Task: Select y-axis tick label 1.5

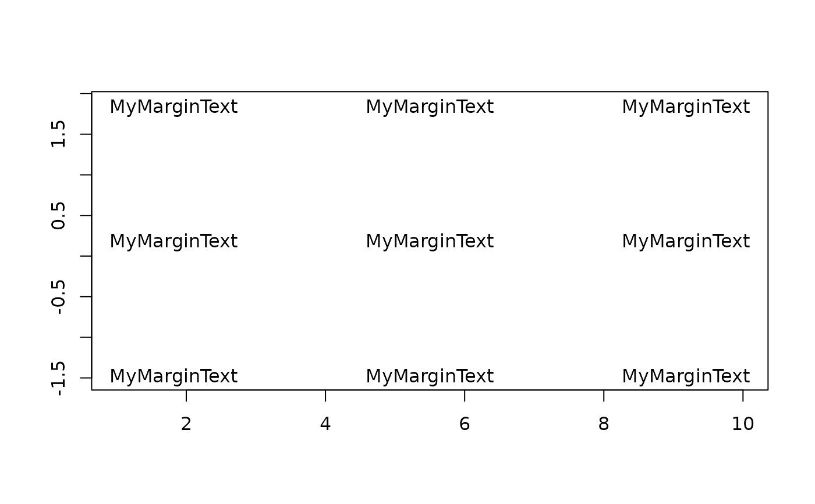Action: click(x=58, y=134)
